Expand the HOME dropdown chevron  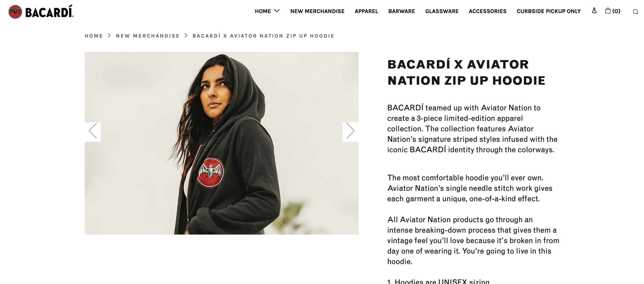pyautogui.click(x=277, y=11)
